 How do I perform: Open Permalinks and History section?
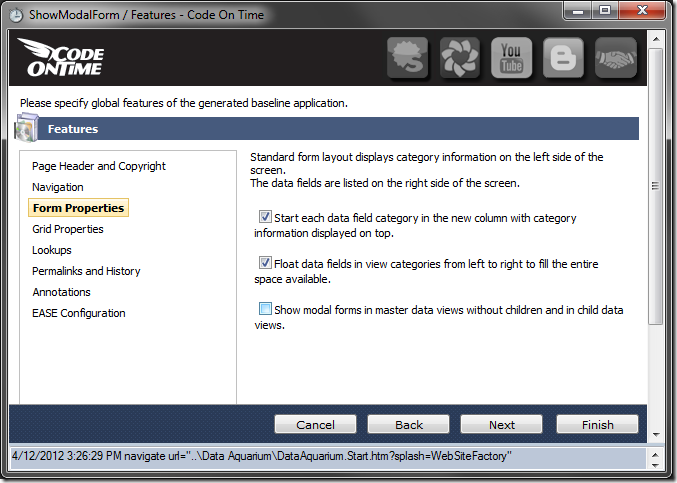click(x=86, y=271)
